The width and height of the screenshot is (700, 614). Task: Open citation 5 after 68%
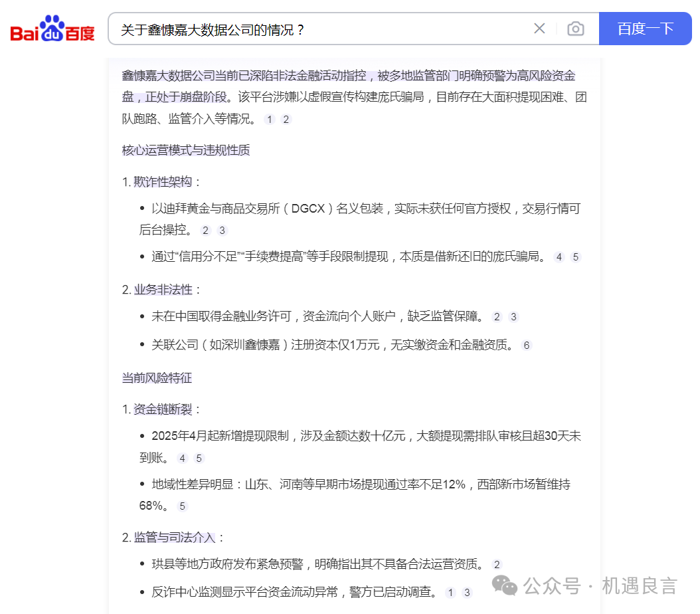click(182, 506)
